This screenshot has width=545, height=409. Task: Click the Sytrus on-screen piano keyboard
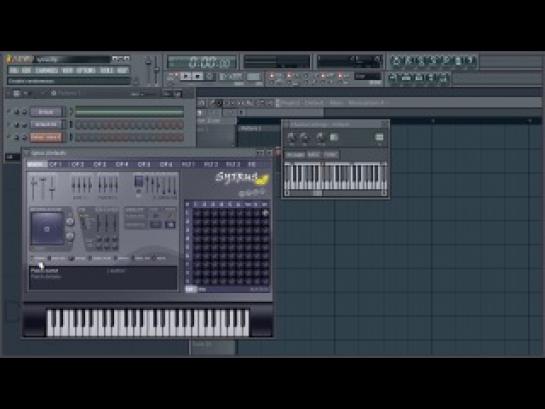pos(148,323)
